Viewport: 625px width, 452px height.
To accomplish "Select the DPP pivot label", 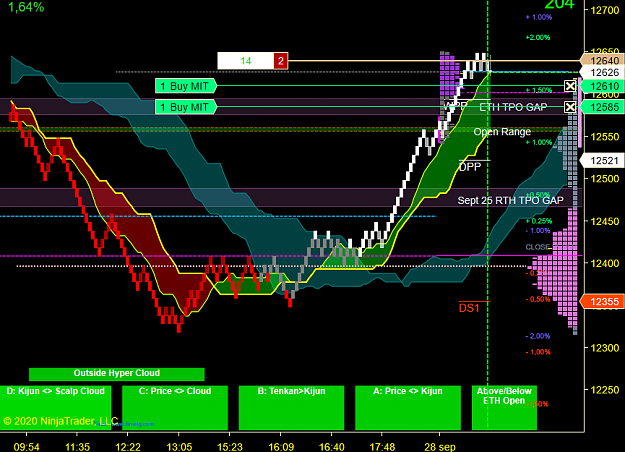I will 470,167.
